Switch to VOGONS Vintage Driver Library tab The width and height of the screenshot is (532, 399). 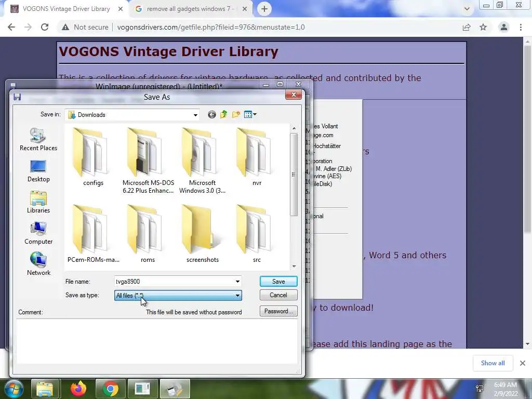(66, 9)
